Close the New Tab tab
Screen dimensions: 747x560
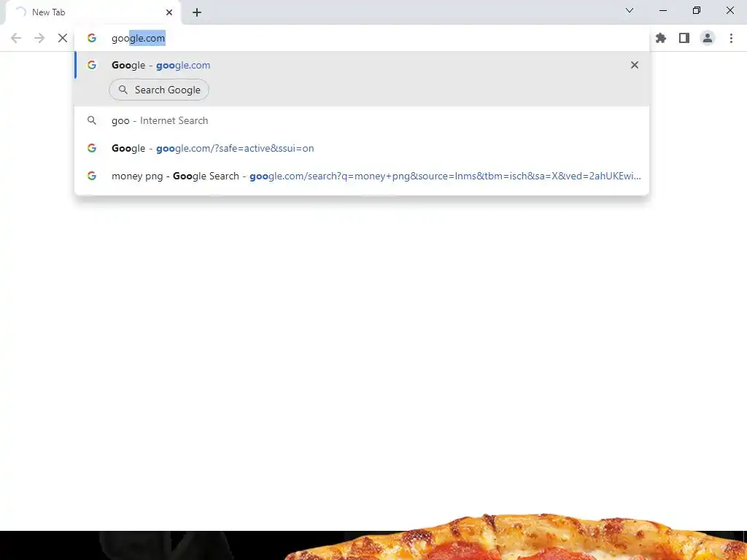[x=169, y=12]
